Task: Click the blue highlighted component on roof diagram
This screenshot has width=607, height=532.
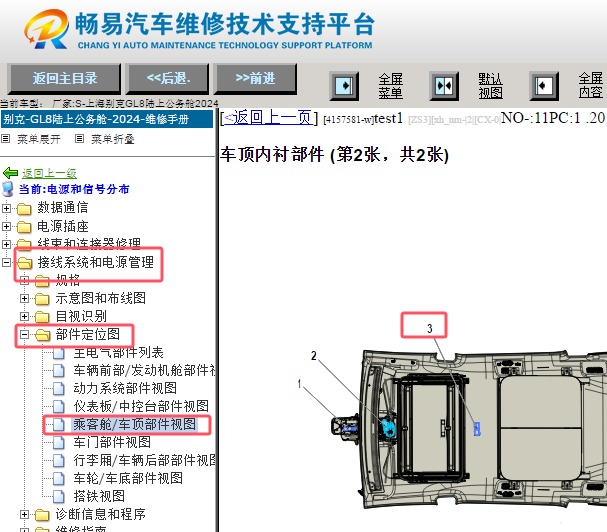Action: (477, 429)
